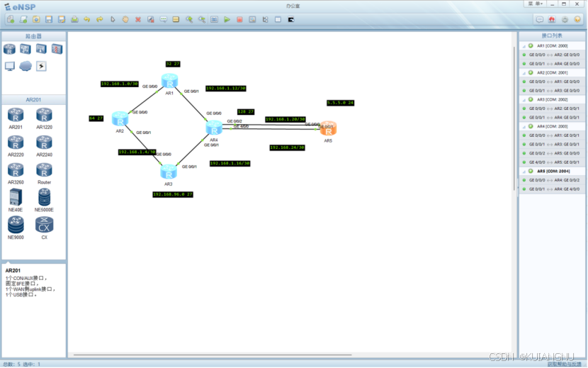Collapse the AR1 [COM: 2000] interface group

click(x=524, y=46)
